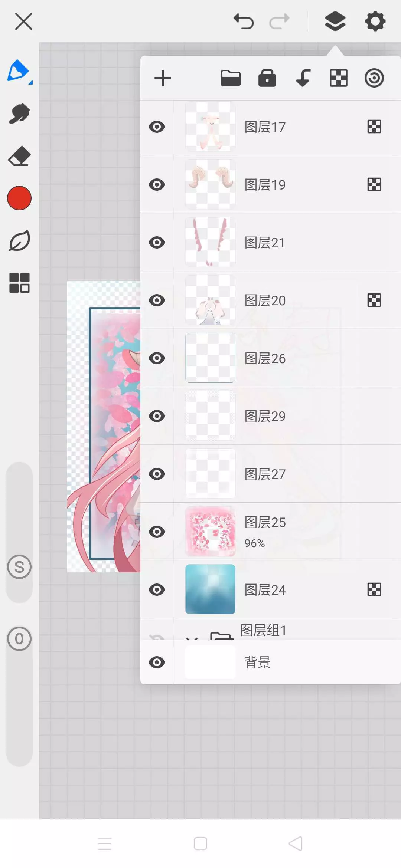Click the S brush size button
The width and height of the screenshot is (401, 868).
click(19, 567)
